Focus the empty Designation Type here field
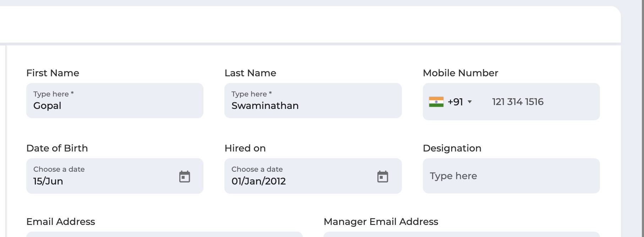Image resolution: width=644 pixels, height=237 pixels. [x=511, y=176]
